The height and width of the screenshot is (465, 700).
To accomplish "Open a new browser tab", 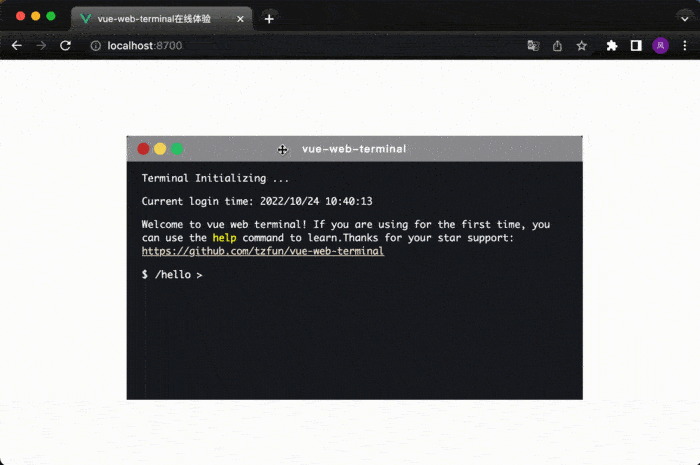I will click(x=269, y=19).
